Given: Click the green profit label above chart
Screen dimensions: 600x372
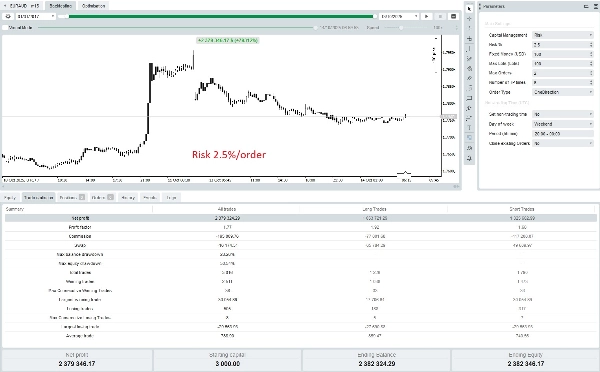Looking at the screenshot, I should [228, 40].
